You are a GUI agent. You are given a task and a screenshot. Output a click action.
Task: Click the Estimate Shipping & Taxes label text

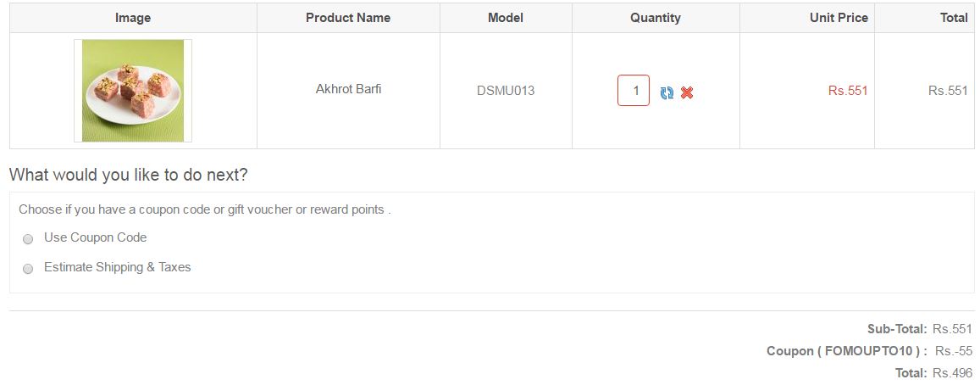[117, 267]
